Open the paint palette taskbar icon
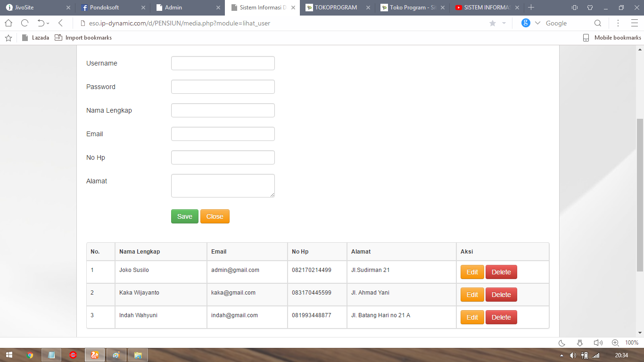 [x=116, y=355]
